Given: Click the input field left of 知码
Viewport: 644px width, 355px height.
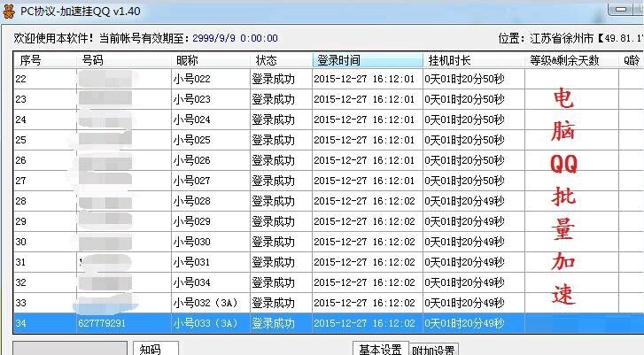Looking at the screenshot, I should pos(70,349).
